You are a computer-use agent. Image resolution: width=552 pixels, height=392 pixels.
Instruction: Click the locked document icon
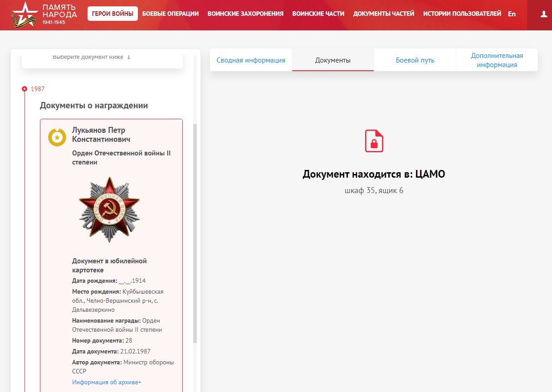[374, 141]
